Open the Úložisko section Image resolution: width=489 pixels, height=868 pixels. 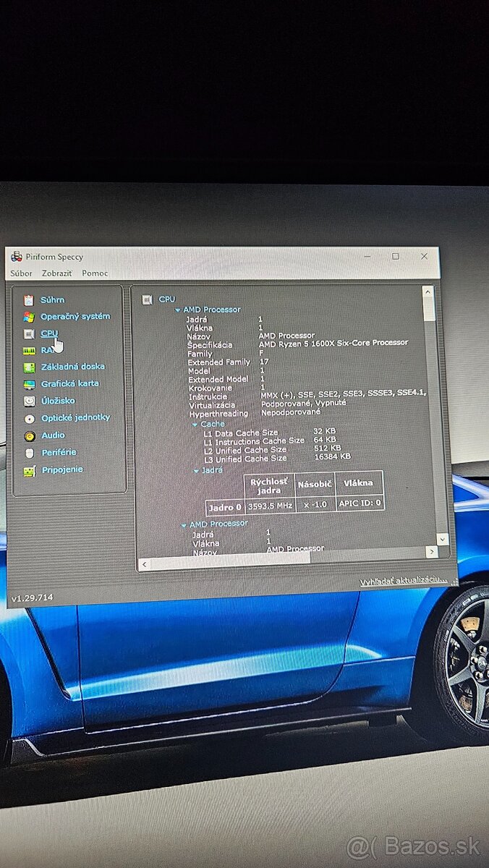[58, 401]
